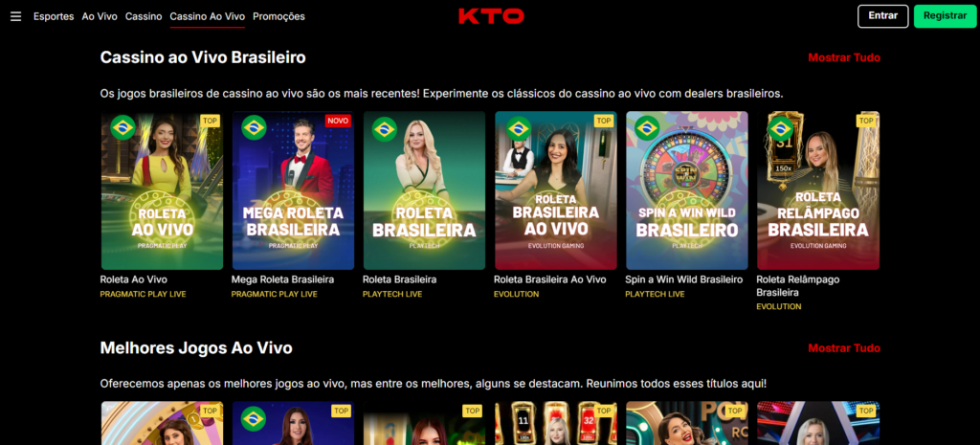This screenshot has width=980, height=445.
Task: Open Spin a Win Wild Brasileiro thumbnail
Action: point(687,190)
